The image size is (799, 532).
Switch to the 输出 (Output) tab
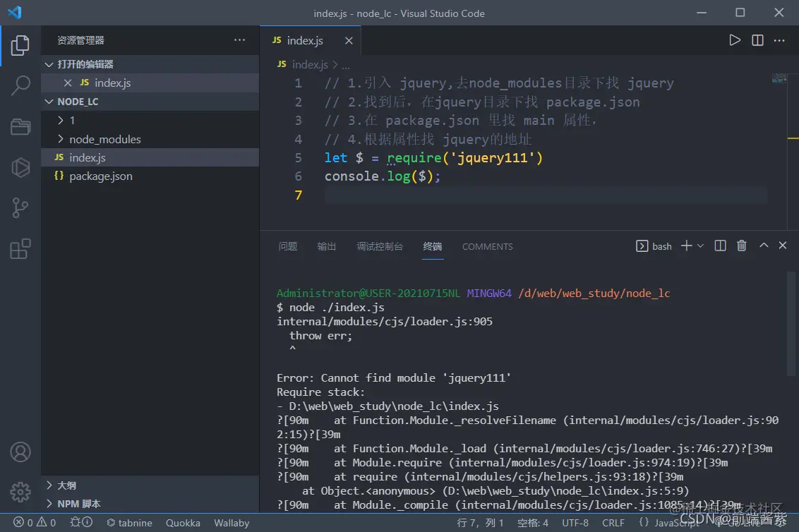[327, 246]
